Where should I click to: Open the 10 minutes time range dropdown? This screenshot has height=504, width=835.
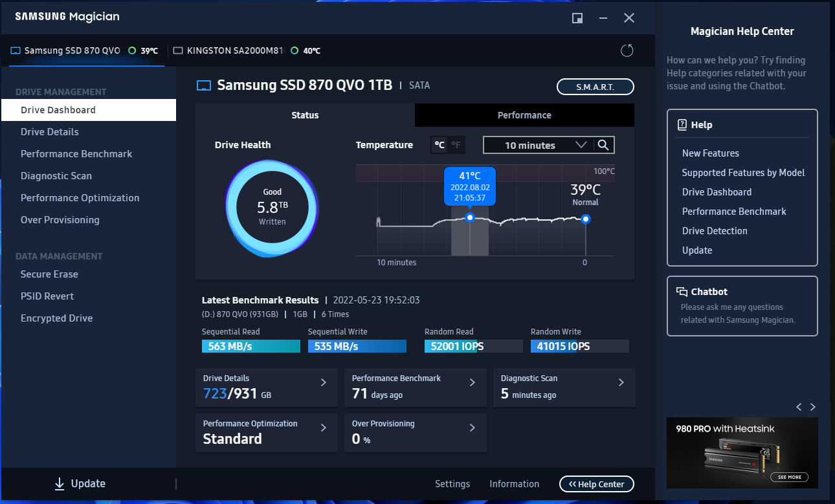(538, 145)
